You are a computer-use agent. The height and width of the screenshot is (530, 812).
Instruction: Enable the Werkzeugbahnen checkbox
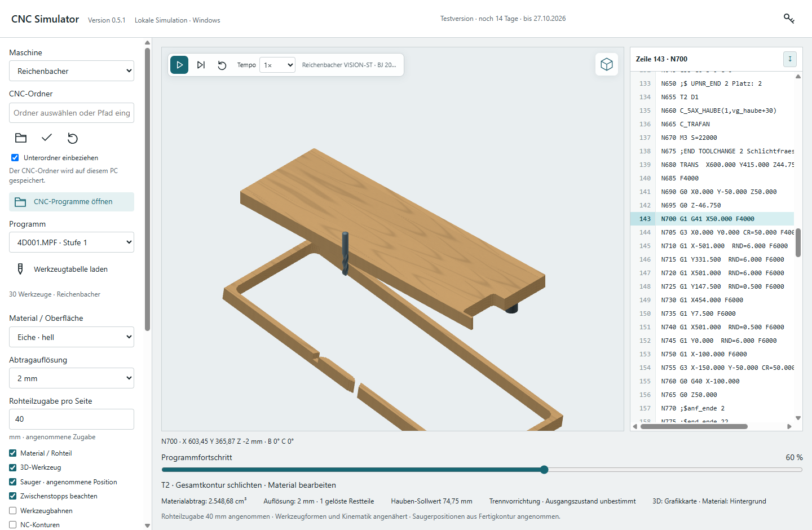point(13,511)
